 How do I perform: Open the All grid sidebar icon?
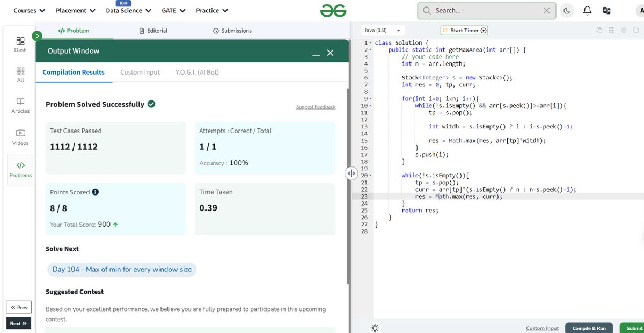[20, 75]
